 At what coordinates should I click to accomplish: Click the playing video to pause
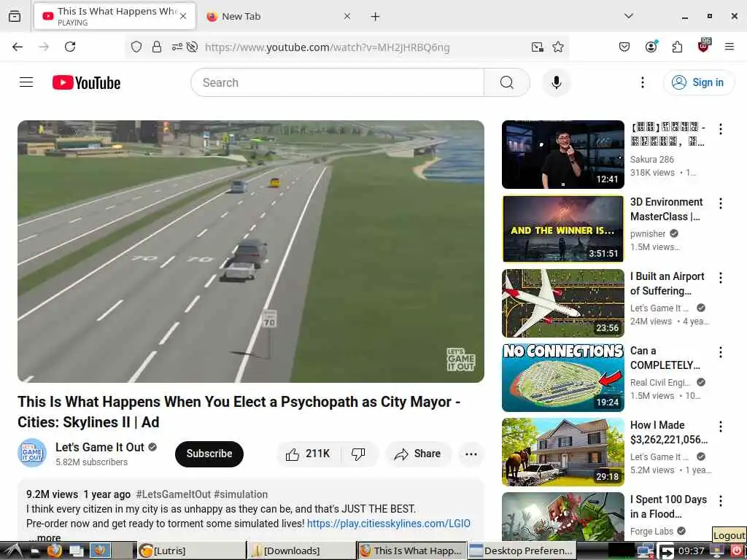pos(251,251)
